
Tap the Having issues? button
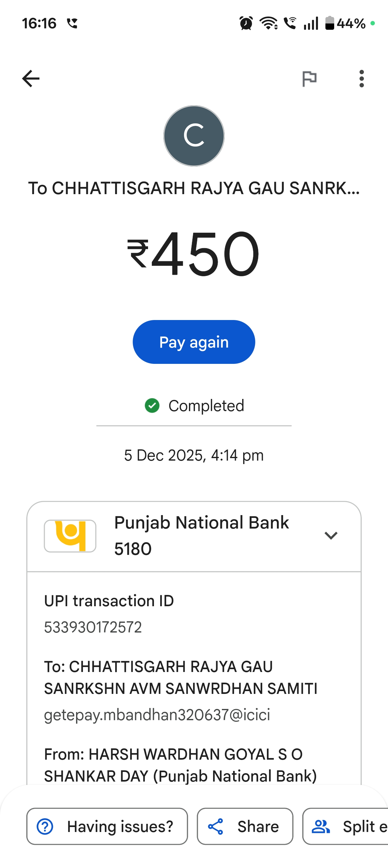coord(107,826)
